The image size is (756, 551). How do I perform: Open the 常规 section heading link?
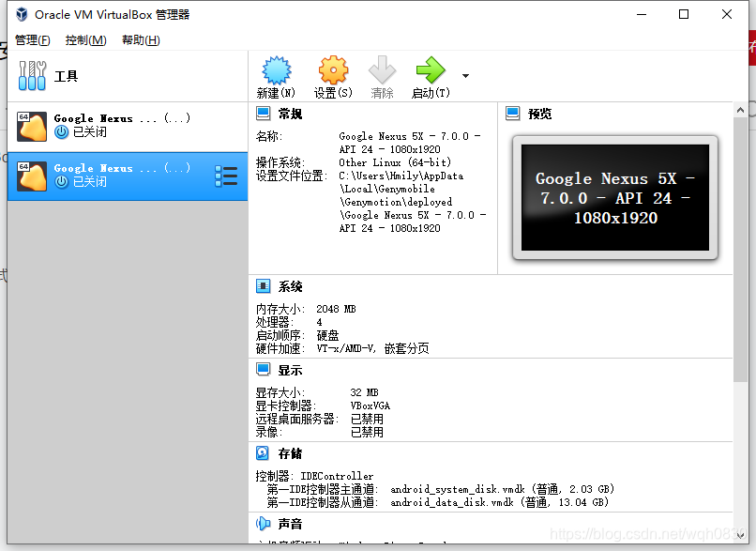(x=290, y=114)
